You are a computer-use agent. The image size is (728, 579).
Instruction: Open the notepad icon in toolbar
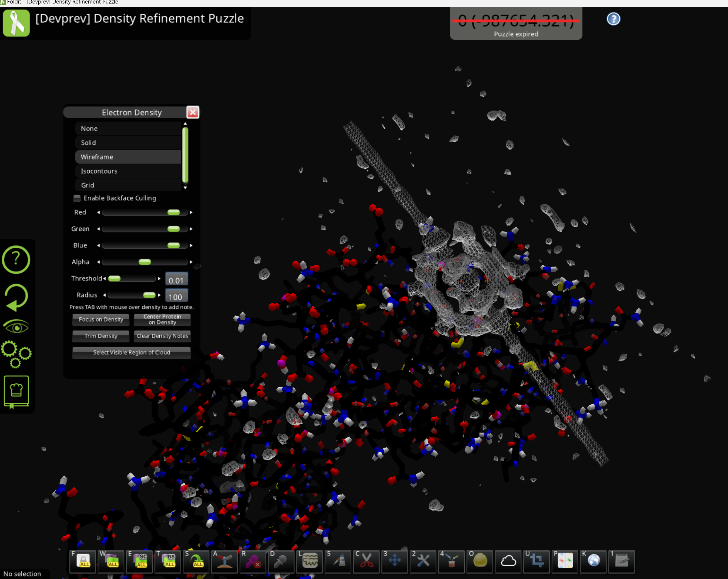pos(621,561)
